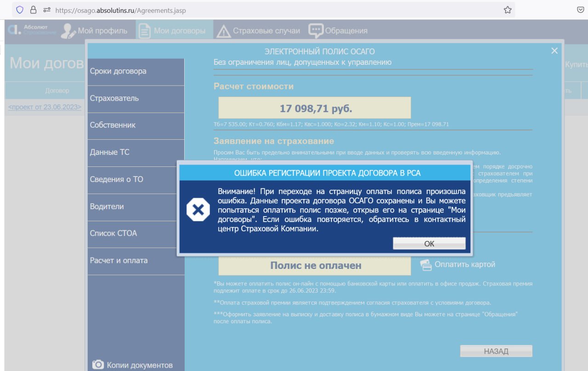Click the bookmark star in address bar
588x371 pixels.
(x=508, y=10)
